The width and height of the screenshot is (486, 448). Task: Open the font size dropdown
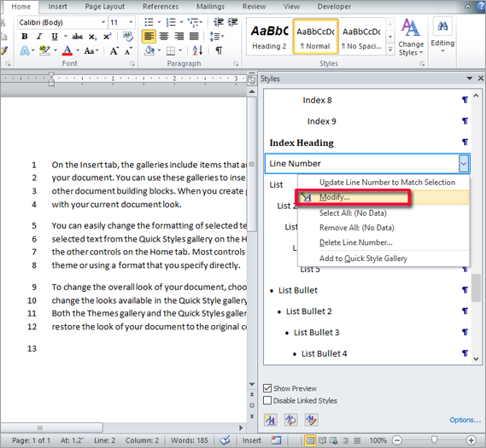click(x=131, y=22)
